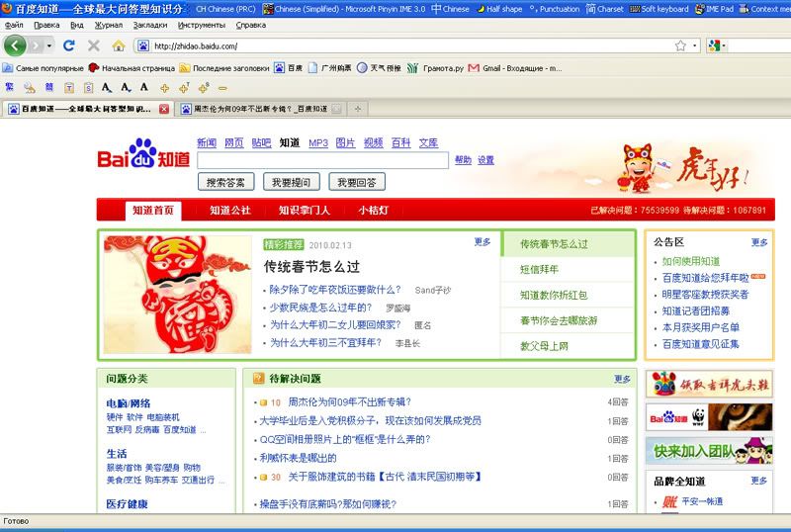Click the yellow plus icon with S superscript
The width and height of the screenshot is (791, 532).
204,88
